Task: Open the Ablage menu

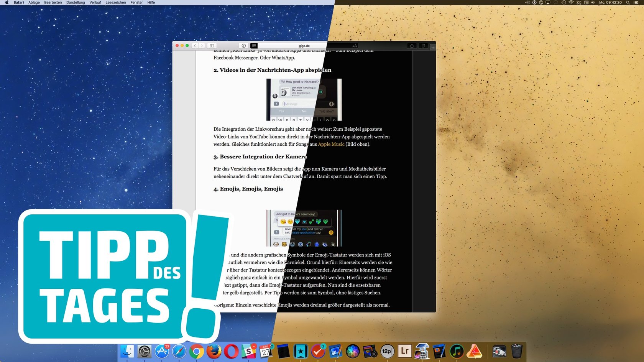Action: click(x=34, y=2)
